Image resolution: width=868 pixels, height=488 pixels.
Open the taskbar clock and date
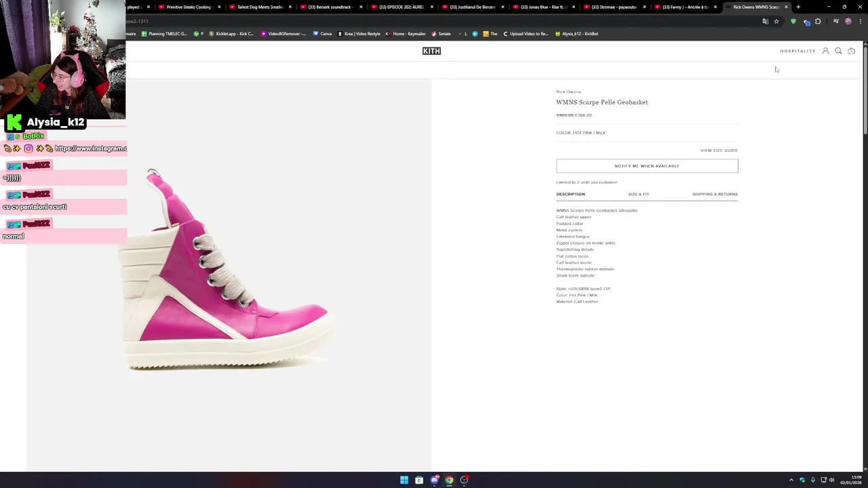click(x=850, y=480)
